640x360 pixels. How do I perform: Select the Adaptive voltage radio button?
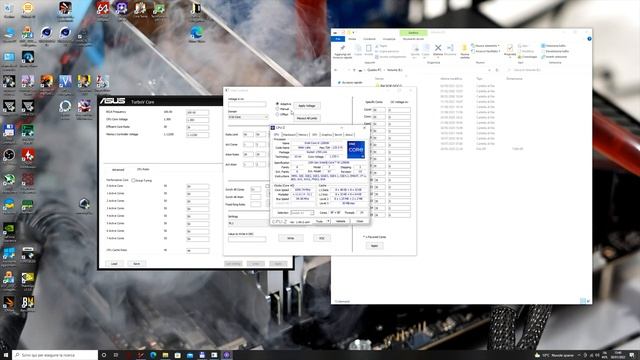click(278, 104)
